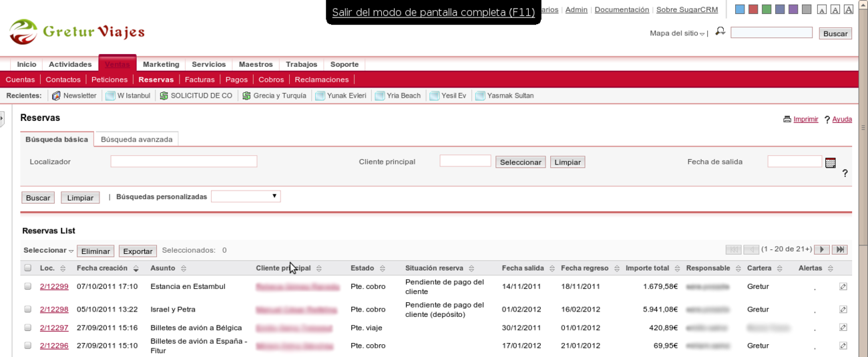The width and height of the screenshot is (868, 357).
Task: Choose the green theme color swatch
Action: tap(767, 9)
